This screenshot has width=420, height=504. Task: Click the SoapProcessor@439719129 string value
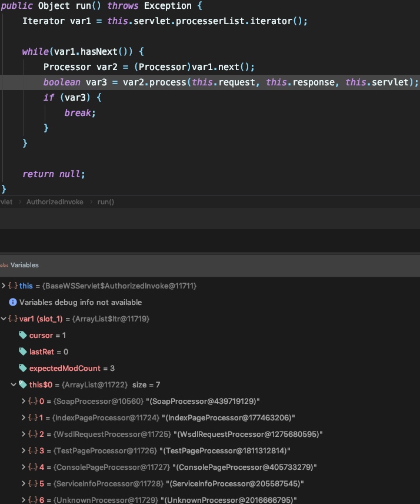[x=202, y=401]
